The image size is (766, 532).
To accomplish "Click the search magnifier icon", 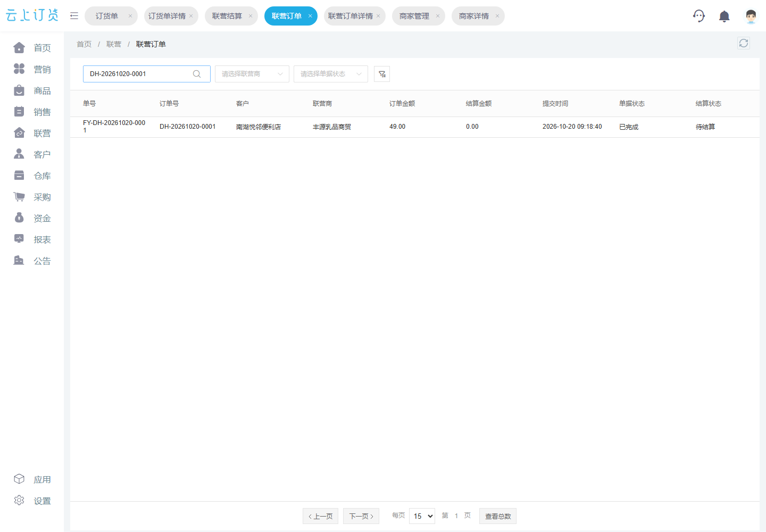I will 197,74.
